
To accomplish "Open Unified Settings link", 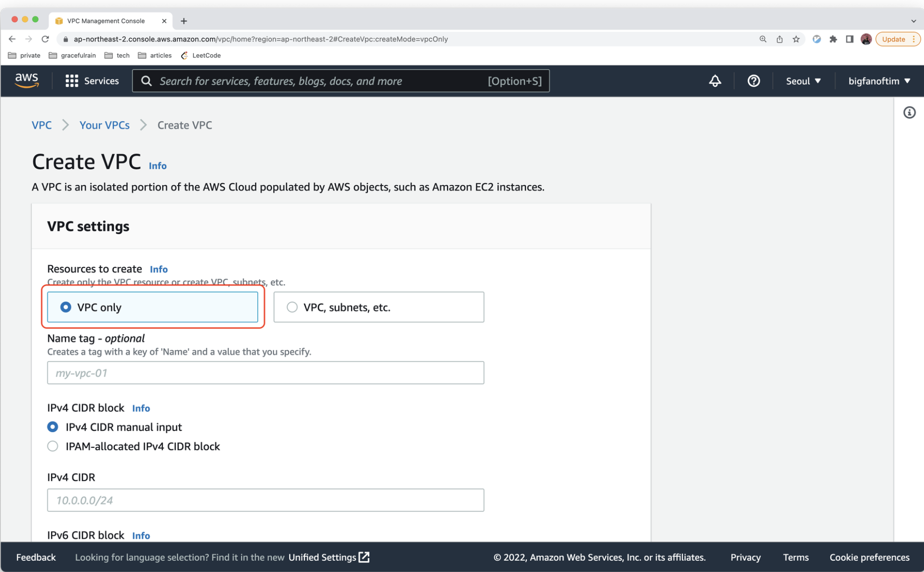I will (x=329, y=557).
